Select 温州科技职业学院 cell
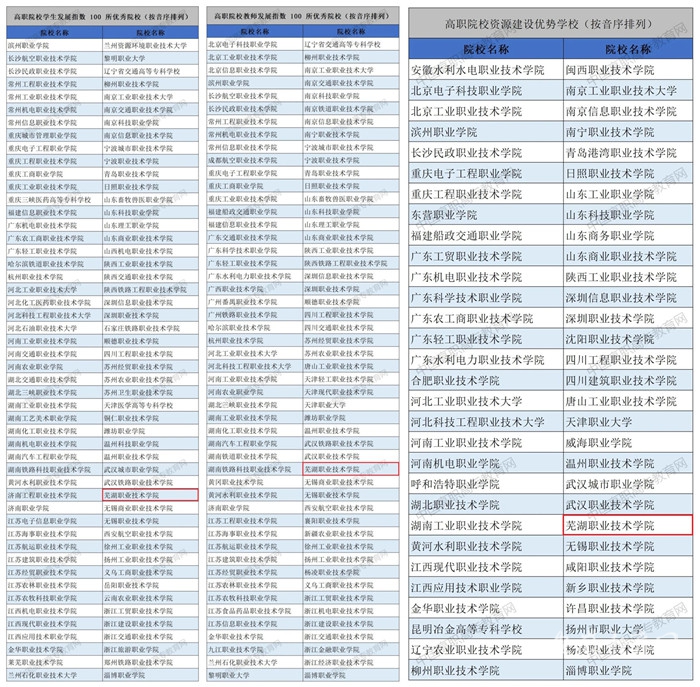The height and width of the screenshot is (687, 700). pos(150,444)
